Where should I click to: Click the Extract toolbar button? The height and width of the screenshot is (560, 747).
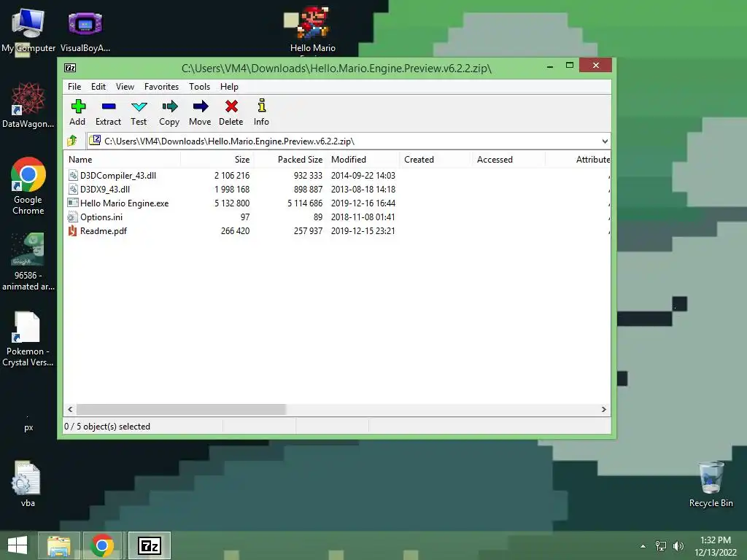[x=108, y=113]
